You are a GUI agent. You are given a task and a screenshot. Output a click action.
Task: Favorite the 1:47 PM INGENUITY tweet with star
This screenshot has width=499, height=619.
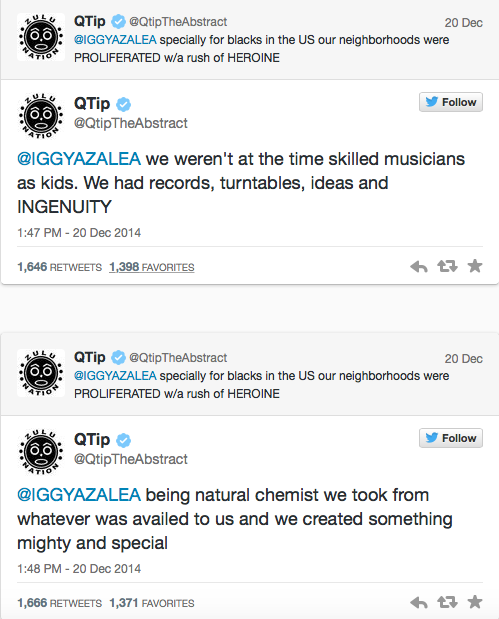[475, 266]
